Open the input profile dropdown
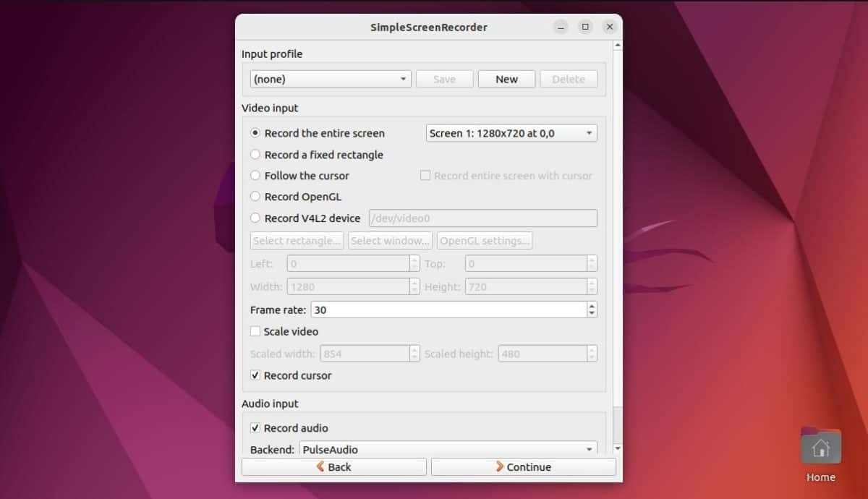The height and width of the screenshot is (499, 868). tap(330, 79)
